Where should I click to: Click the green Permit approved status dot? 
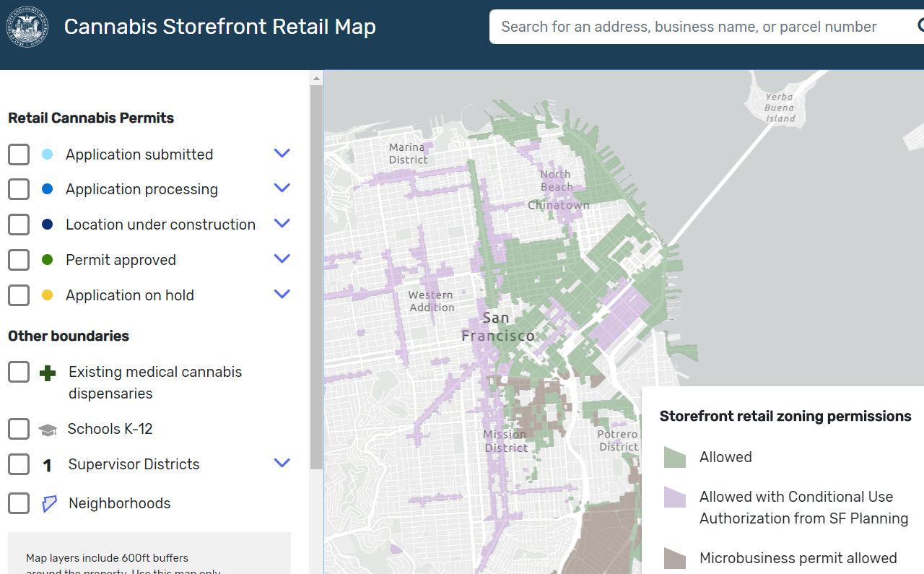[48, 260]
